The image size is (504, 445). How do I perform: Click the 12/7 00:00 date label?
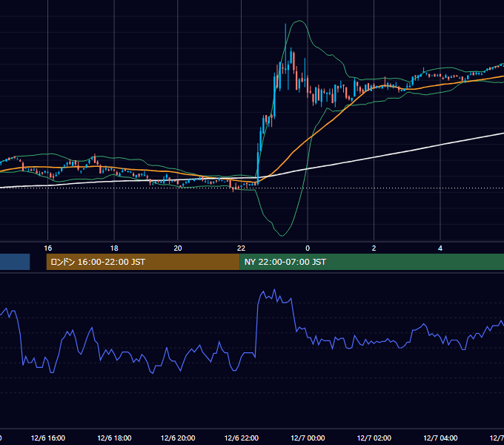[308, 438]
